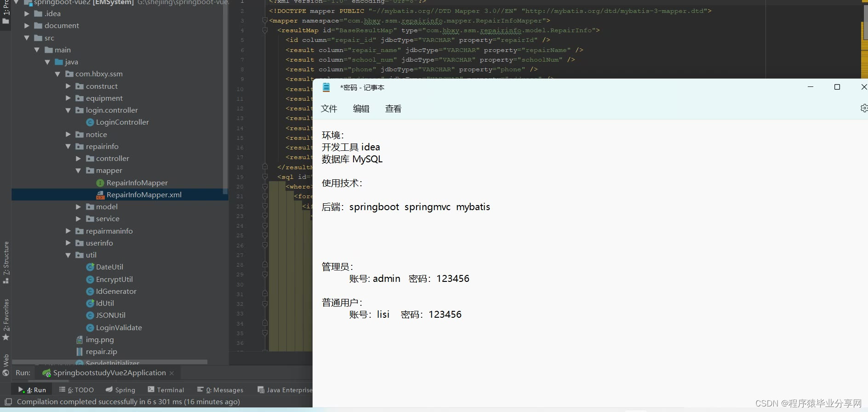Image resolution: width=868 pixels, height=412 pixels.
Task: Open the Project side tool window
Action: coord(6,12)
